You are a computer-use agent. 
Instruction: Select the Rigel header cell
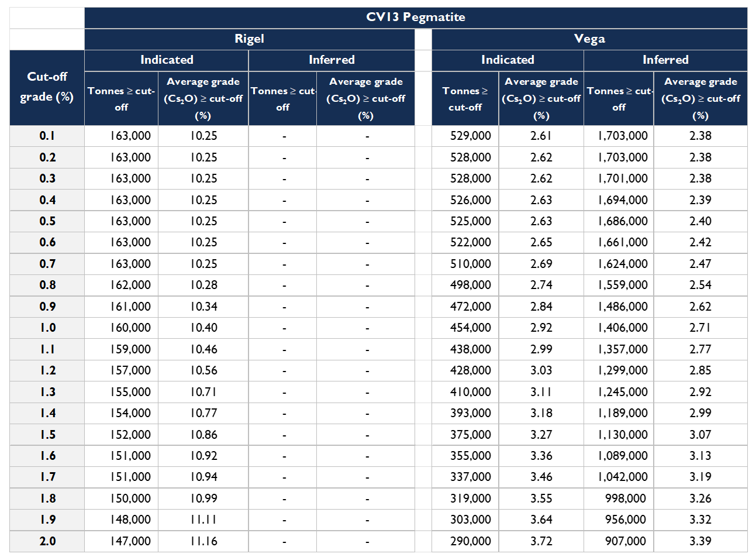tap(249, 39)
